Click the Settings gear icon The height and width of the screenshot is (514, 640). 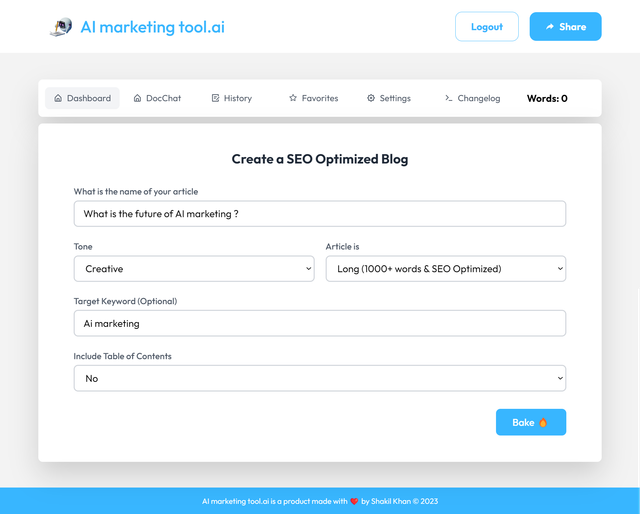[x=371, y=98]
